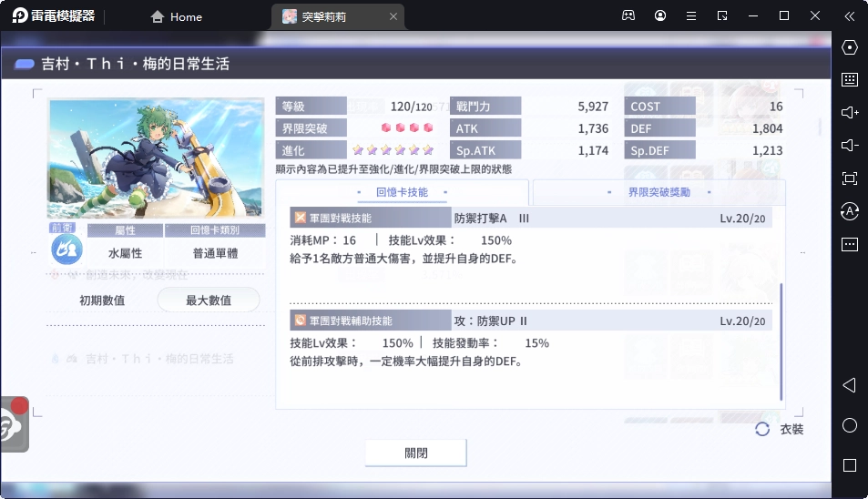Click the 戰鬥力 value 5,927
Image resolution: width=868 pixels, height=499 pixels.
[x=593, y=107]
